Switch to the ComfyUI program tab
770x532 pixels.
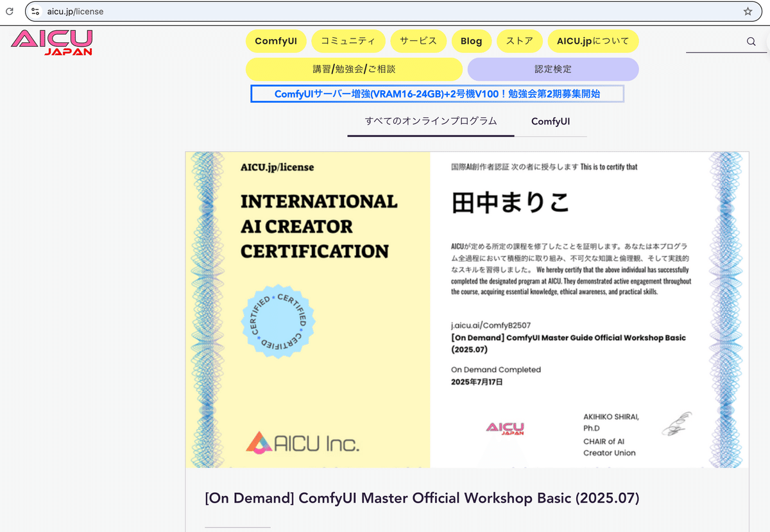[x=551, y=121]
